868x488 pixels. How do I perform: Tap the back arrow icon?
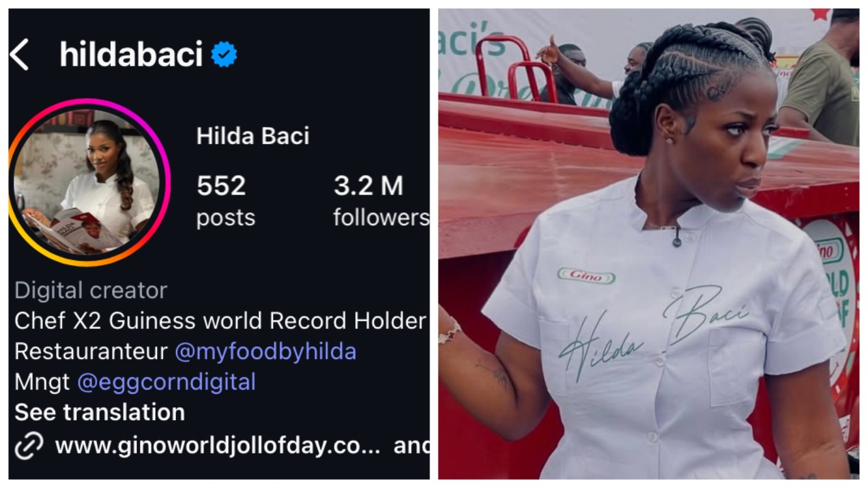tap(19, 55)
